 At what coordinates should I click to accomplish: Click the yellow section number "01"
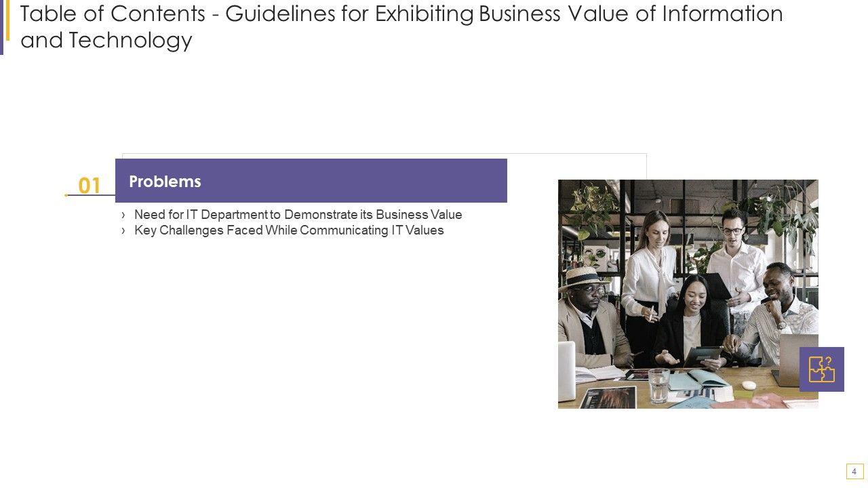(x=90, y=185)
